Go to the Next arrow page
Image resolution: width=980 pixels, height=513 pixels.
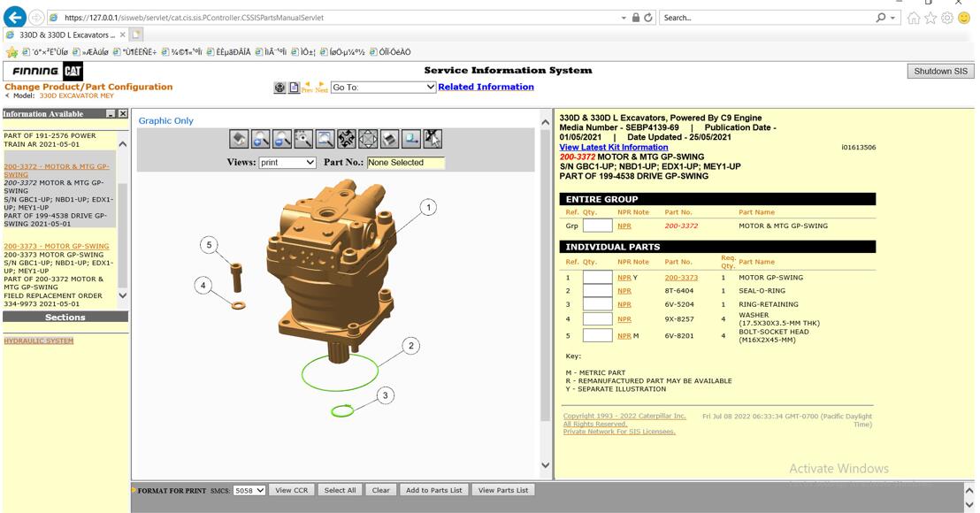coord(321,87)
